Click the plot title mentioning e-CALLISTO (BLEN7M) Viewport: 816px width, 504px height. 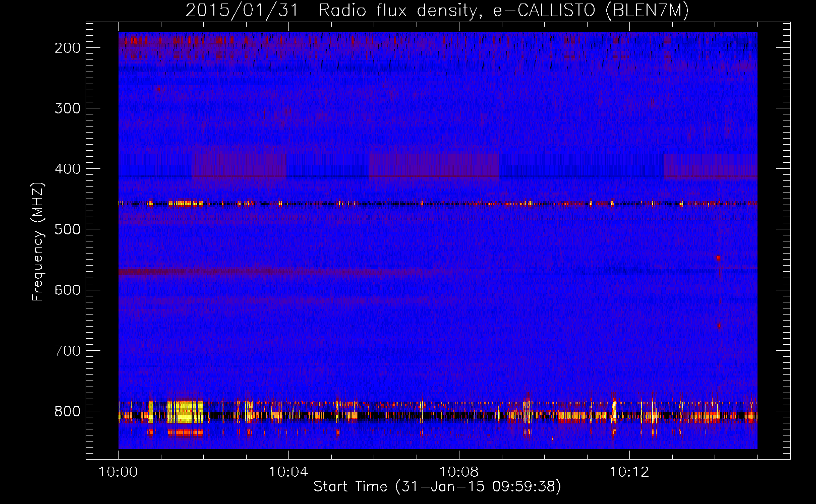437,10
